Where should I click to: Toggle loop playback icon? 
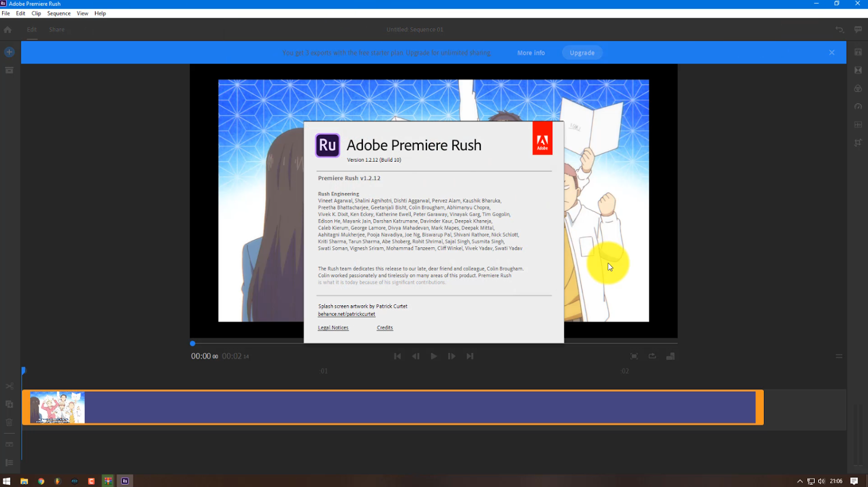click(652, 356)
